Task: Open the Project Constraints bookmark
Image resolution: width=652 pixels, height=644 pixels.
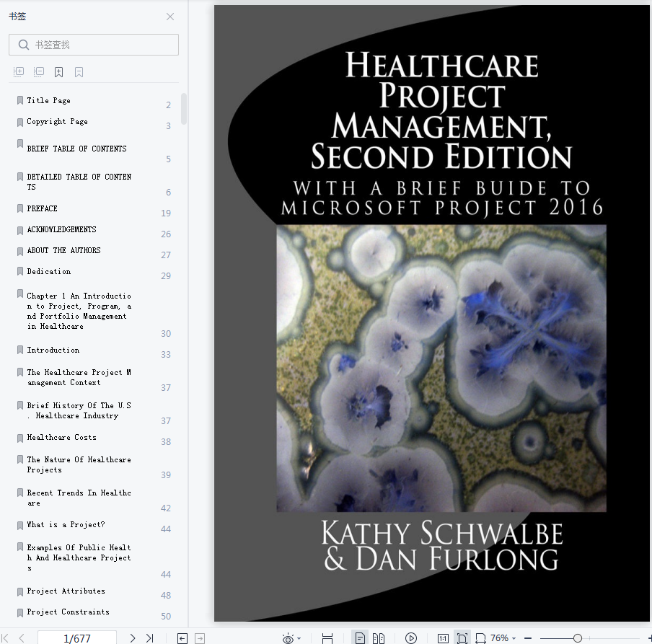Action: click(69, 612)
